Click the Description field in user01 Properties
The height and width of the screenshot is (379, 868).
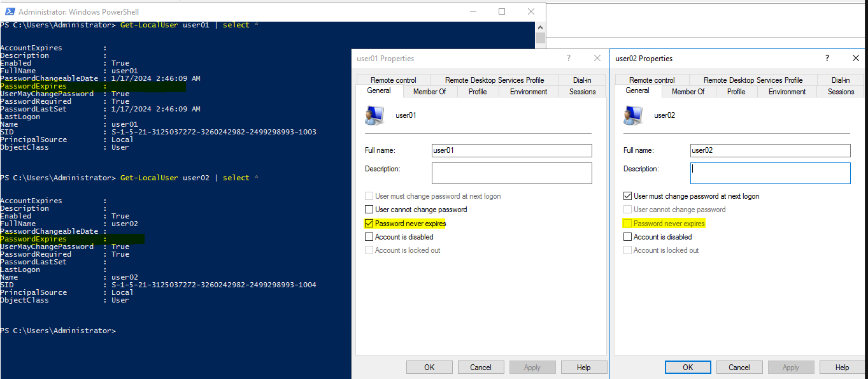point(512,173)
